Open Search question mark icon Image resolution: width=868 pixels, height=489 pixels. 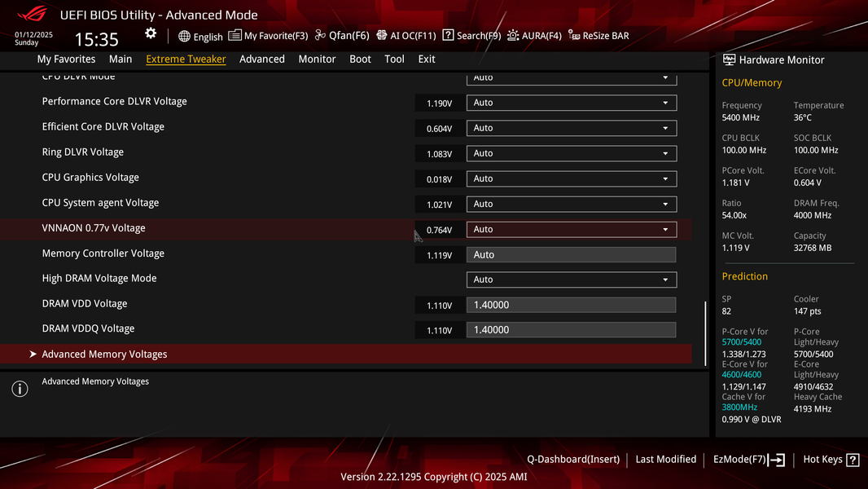pyautogui.click(x=448, y=35)
